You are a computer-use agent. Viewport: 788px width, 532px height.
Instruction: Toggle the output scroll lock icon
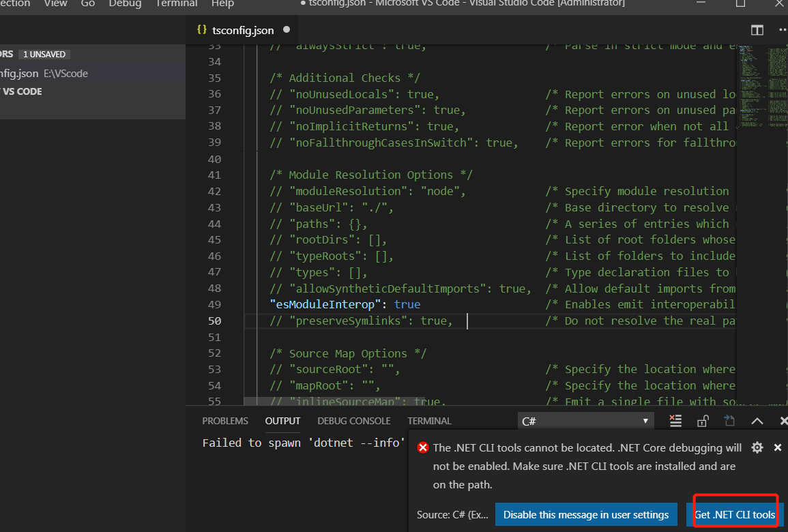tap(703, 421)
